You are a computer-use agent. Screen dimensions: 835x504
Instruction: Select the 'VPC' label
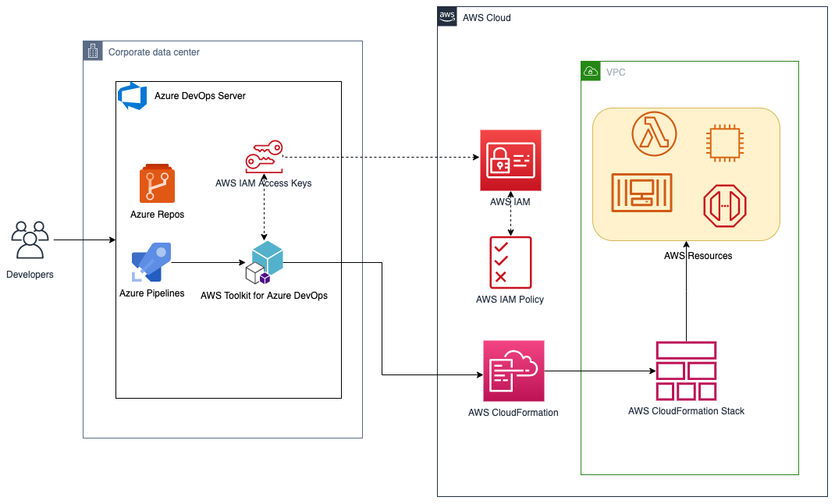point(616,73)
